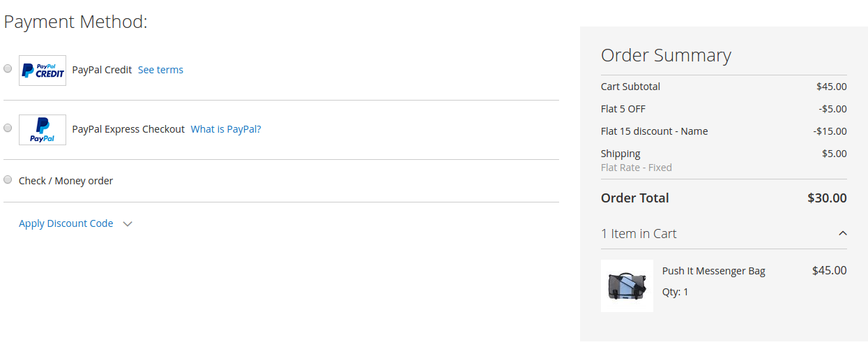Viewport: 868px width, 347px height.
Task: Click the Cart Subtotal label
Action: (x=630, y=87)
